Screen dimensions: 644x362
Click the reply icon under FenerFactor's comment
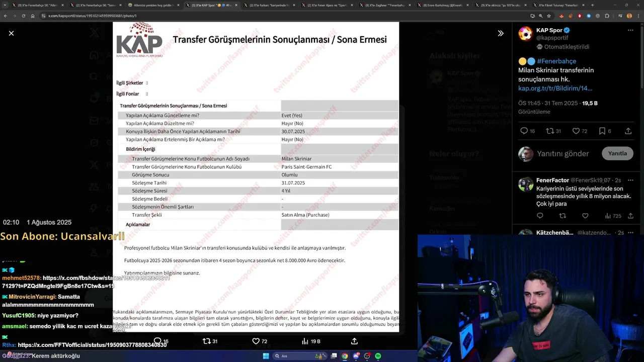(540, 216)
